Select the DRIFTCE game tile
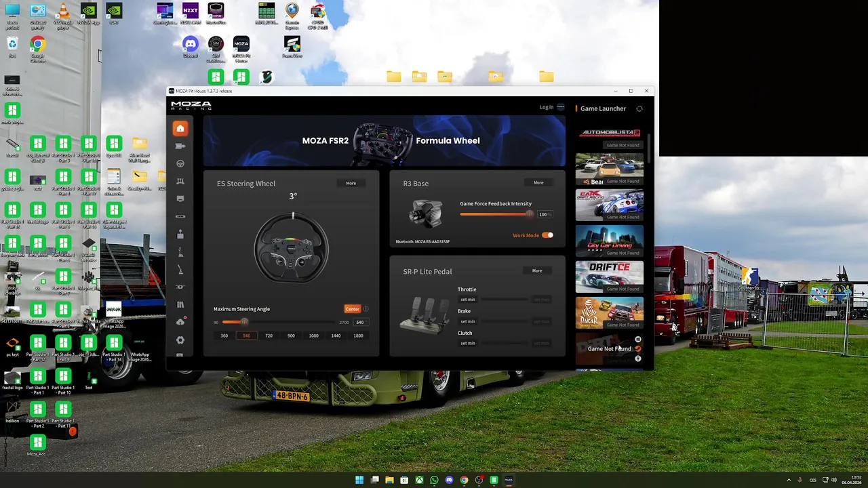This screenshot has width=868, height=488. (x=609, y=275)
